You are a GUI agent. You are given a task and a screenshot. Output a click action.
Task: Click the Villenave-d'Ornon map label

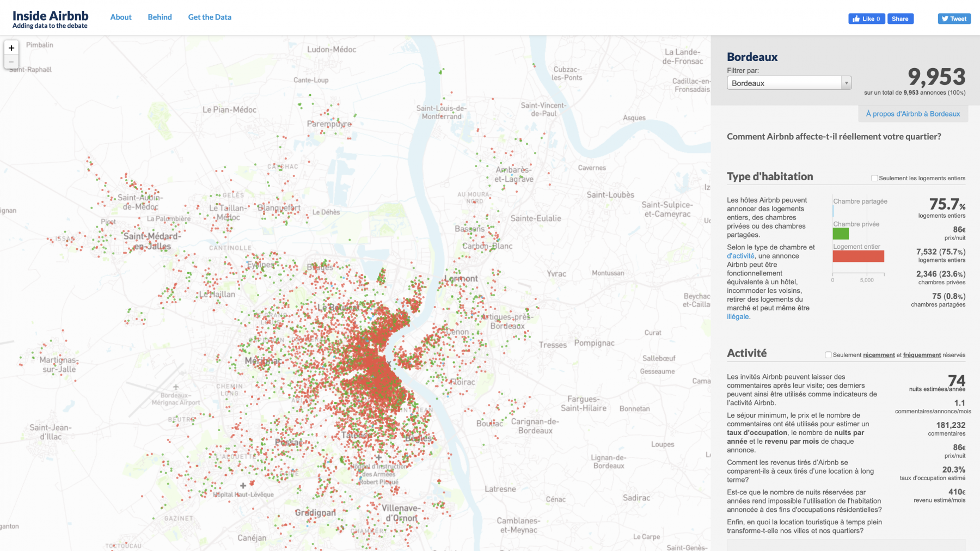click(x=401, y=513)
